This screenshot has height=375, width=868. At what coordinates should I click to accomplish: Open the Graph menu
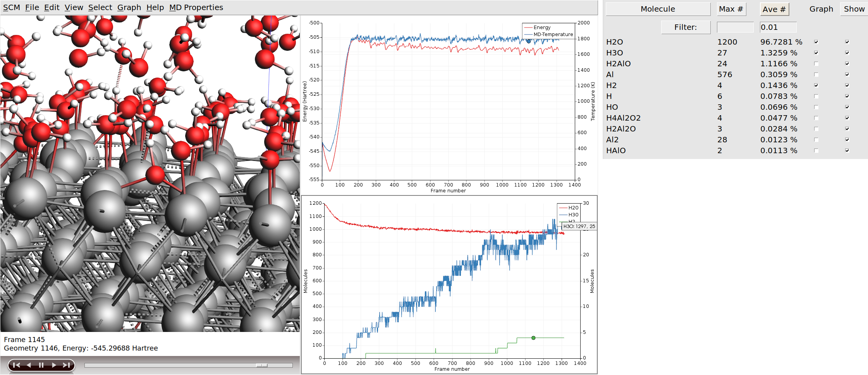pyautogui.click(x=129, y=7)
